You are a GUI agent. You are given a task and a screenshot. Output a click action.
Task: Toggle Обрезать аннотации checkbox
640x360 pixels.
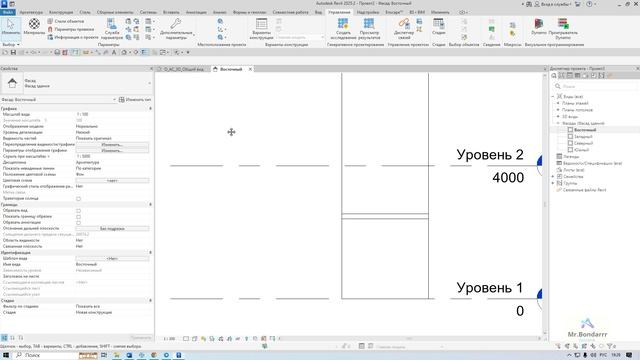(x=78, y=223)
